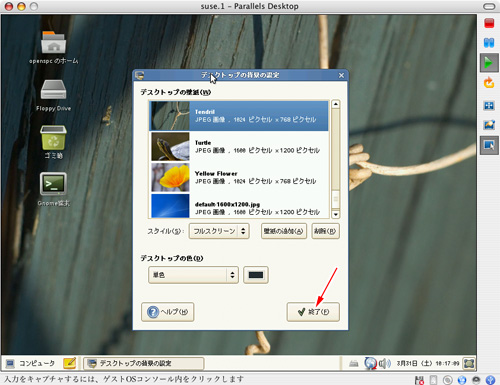Click the blue pause icon in Parallels sidebar
Image resolution: width=500 pixels, height=385 pixels.
point(489,43)
